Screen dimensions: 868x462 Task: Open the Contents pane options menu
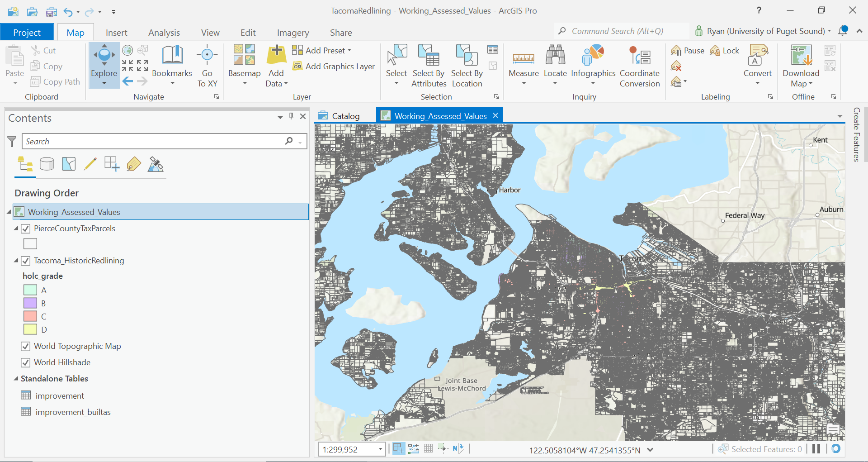point(280,117)
